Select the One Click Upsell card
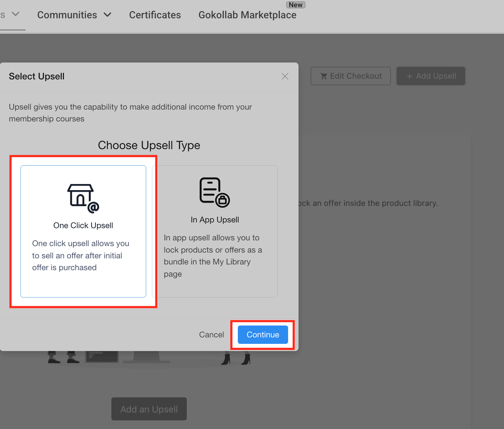Screen dimensions: 504x429 83,231
